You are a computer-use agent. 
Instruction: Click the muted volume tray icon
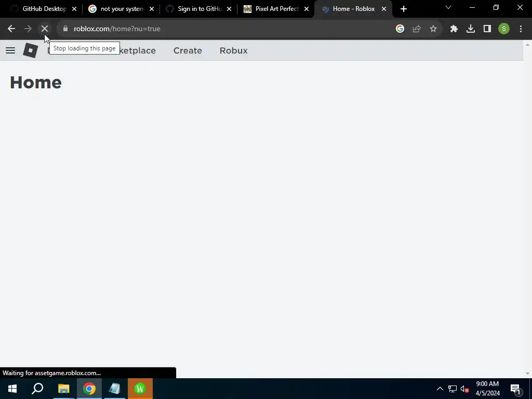point(465,389)
